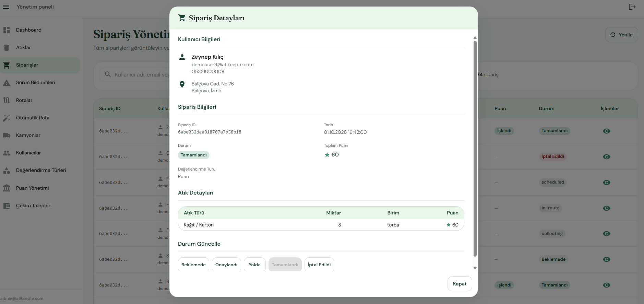Click the Kullanıcılar people icon
644x304 pixels.
click(7, 153)
